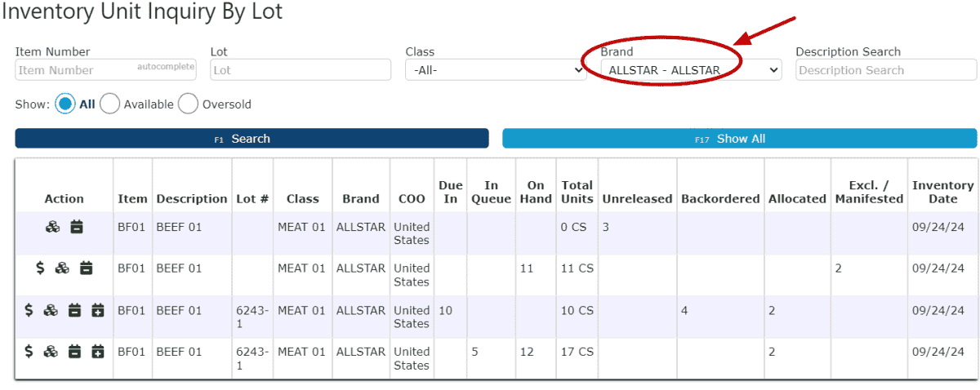The width and height of the screenshot is (980, 390).
Task: Click the Show All button
Action: click(x=739, y=139)
